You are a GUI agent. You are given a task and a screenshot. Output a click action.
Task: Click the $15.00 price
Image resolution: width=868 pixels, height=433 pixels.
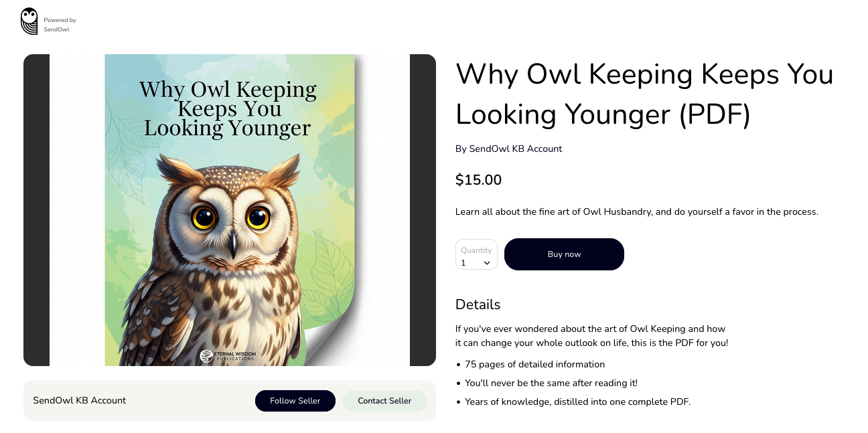(x=478, y=180)
